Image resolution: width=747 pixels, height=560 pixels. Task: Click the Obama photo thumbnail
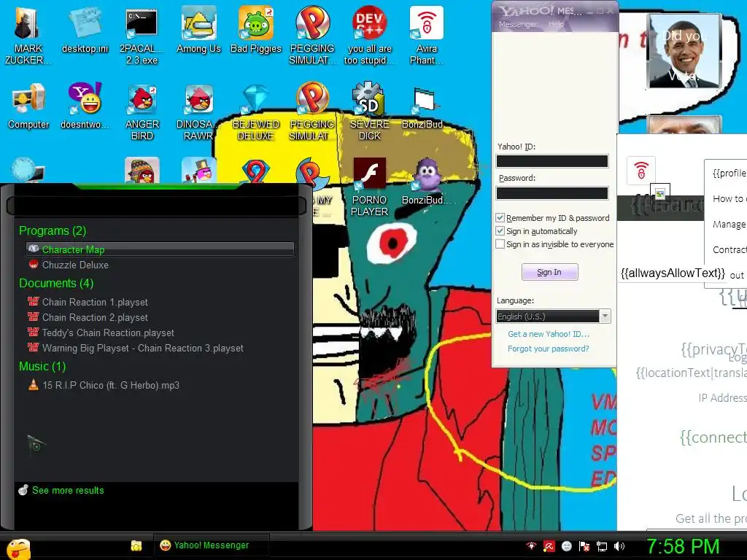pos(684,50)
